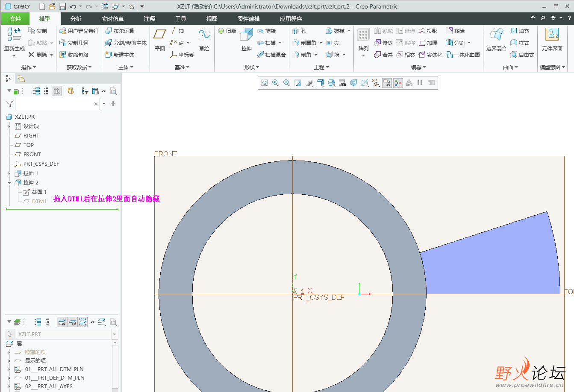Image resolution: width=574 pixels, height=392 pixels.
Task: Click the 复制 (Copy) button
Action: [x=38, y=31]
